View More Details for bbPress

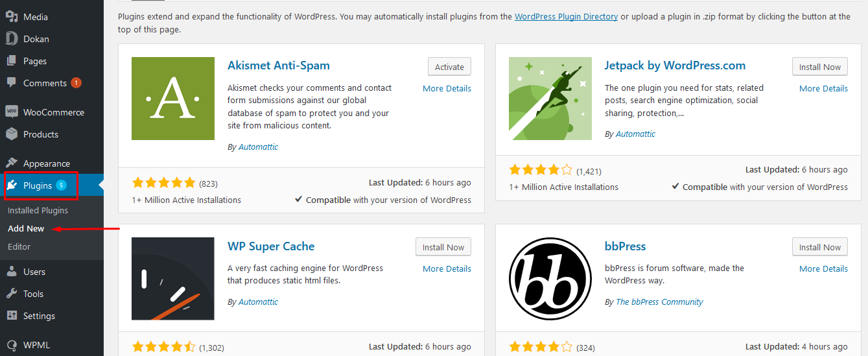pos(823,268)
